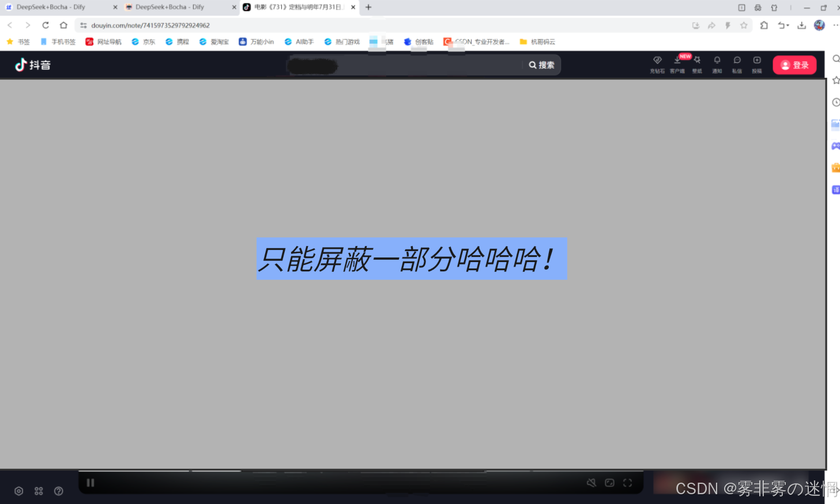
Task: Open the four-dot apps grid icon
Action: 39,491
